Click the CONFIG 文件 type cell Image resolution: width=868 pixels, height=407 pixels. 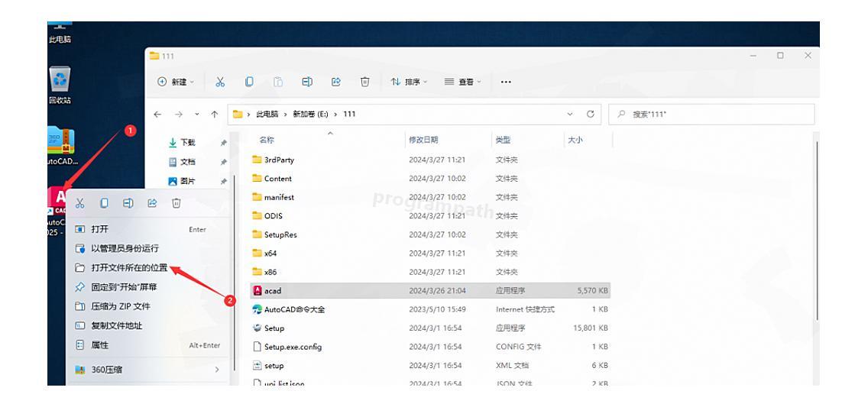(518, 347)
